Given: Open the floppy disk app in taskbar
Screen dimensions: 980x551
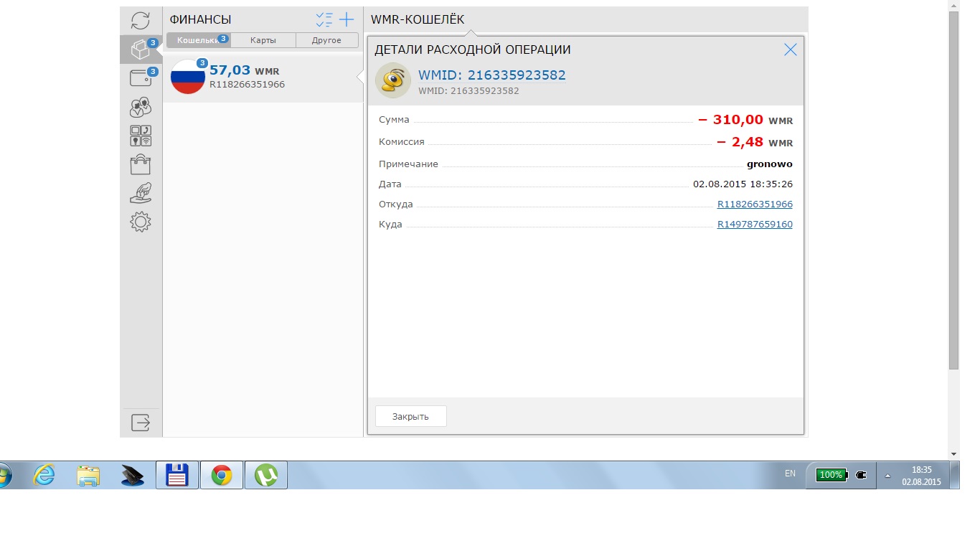Looking at the screenshot, I should (177, 475).
